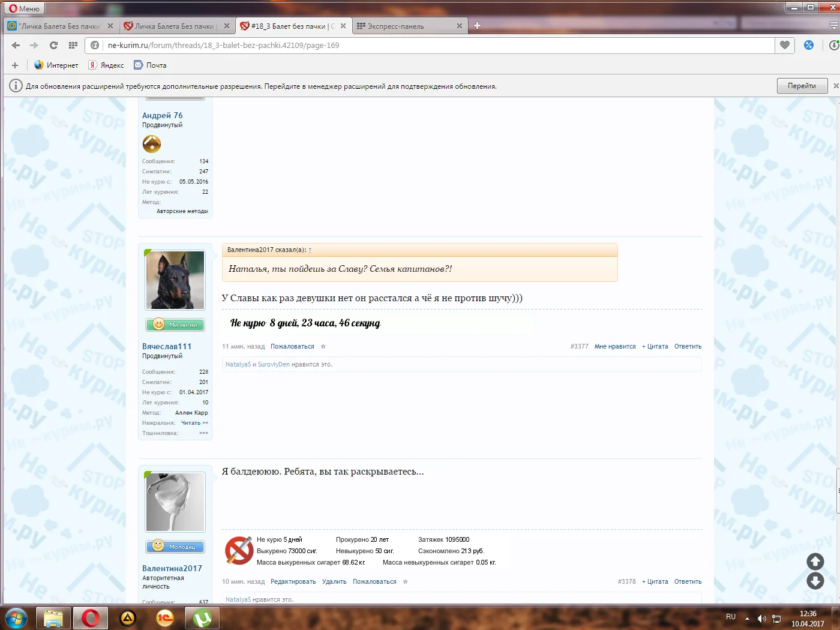840x630 pixels.
Task: Click the scroll-to-top arrow button
Action: point(815,562)
